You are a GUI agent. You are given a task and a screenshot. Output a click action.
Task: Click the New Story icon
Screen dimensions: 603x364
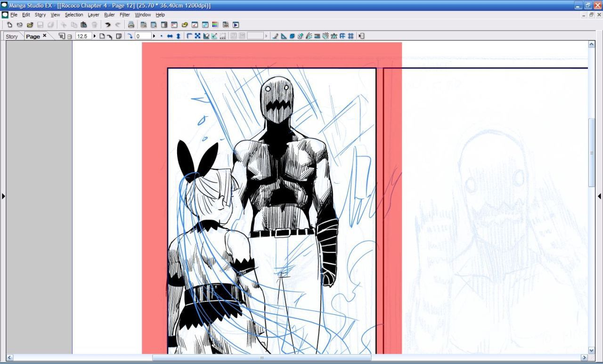tap(20, 25)
